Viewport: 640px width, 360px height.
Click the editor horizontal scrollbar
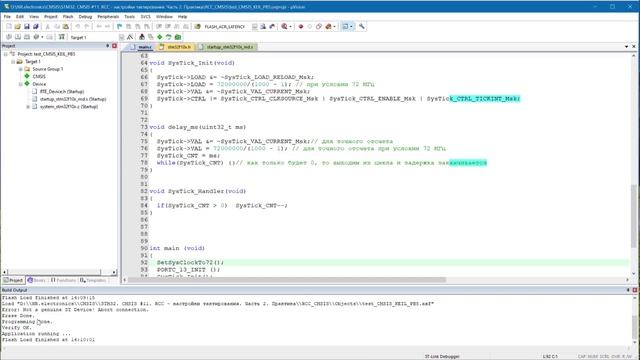point(376,280)
